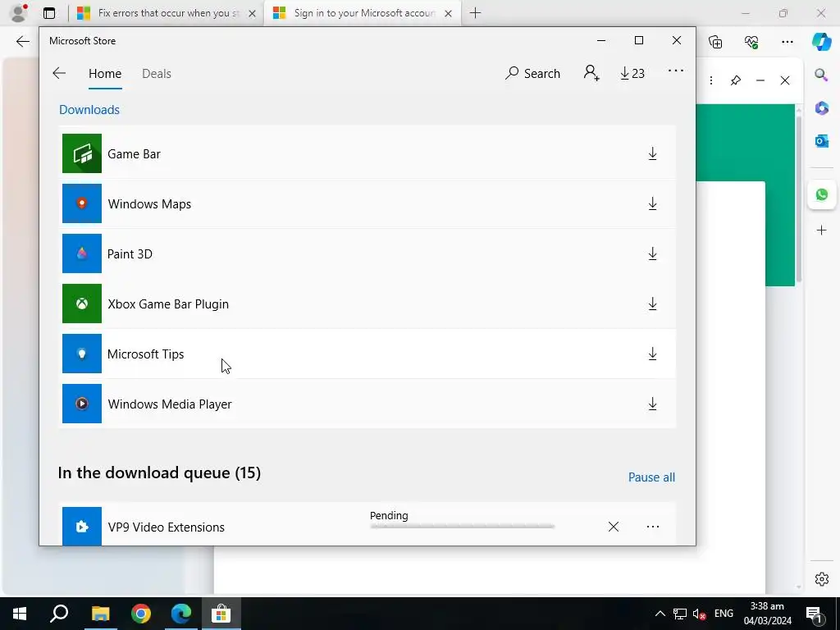Switch to 'Sign in to your Microsoft account' tab
The width and height of the screenshot is (840, 630).
(x=363, y=13)
